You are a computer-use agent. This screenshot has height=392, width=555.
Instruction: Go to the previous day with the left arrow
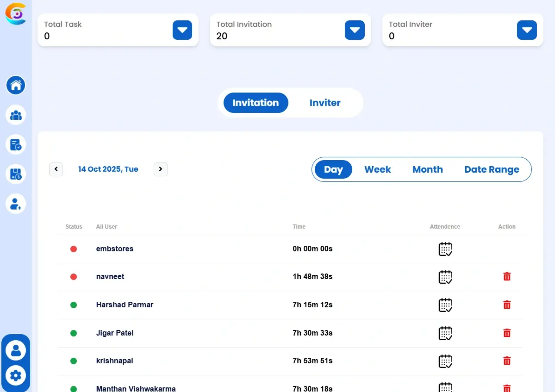point(56,169)
